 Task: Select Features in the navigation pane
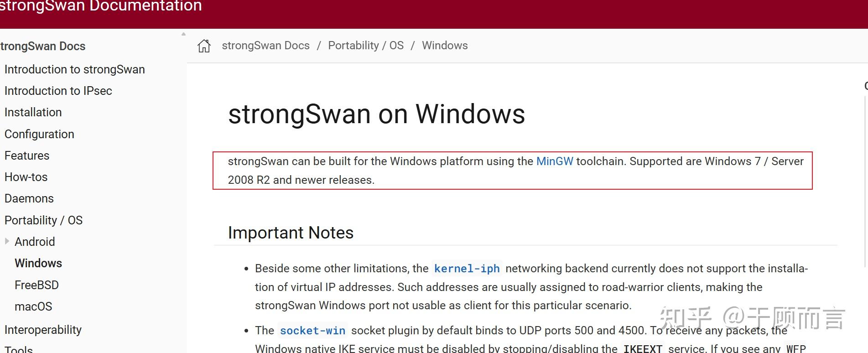point(26,156)
